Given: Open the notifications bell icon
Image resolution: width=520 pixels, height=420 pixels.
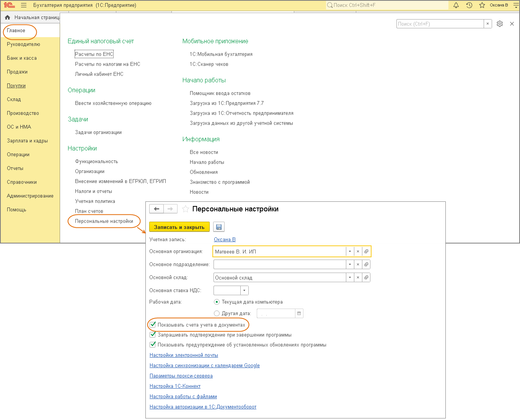Looking at the screenshot, I should (x=456, y=5).
